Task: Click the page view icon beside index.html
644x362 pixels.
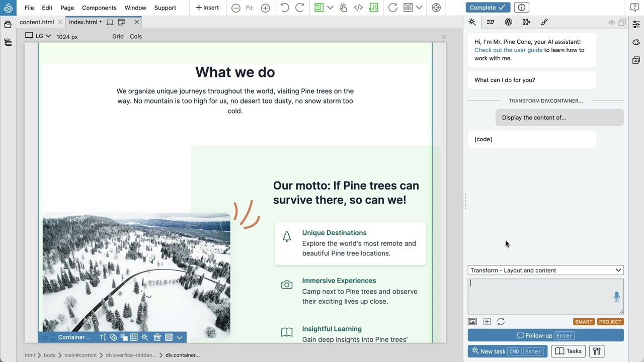Action: (x=110, y=22)
